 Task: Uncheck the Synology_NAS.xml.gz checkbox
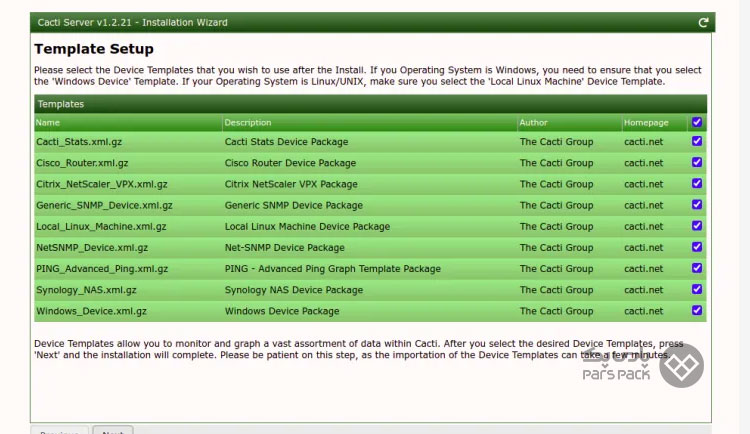(697, 289)
